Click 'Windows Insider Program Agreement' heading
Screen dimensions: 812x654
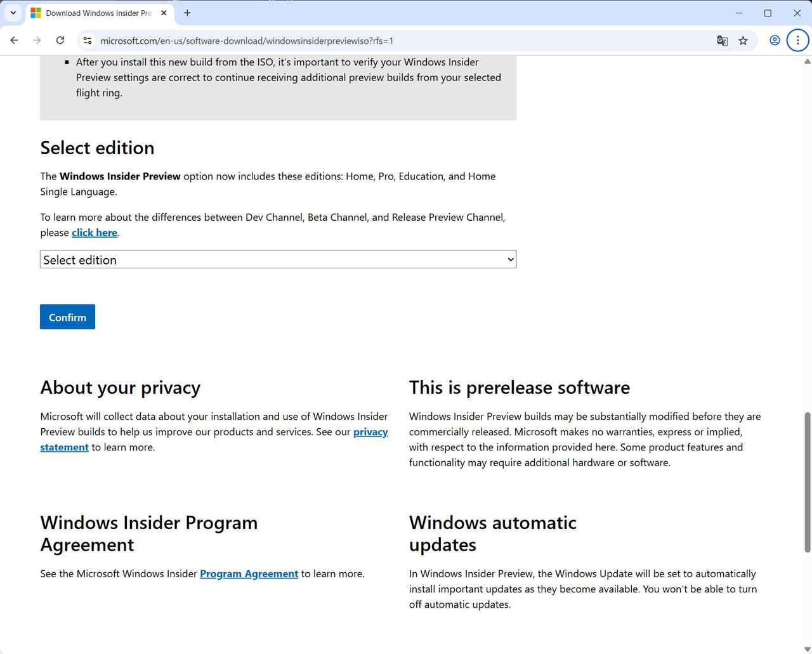149,533
